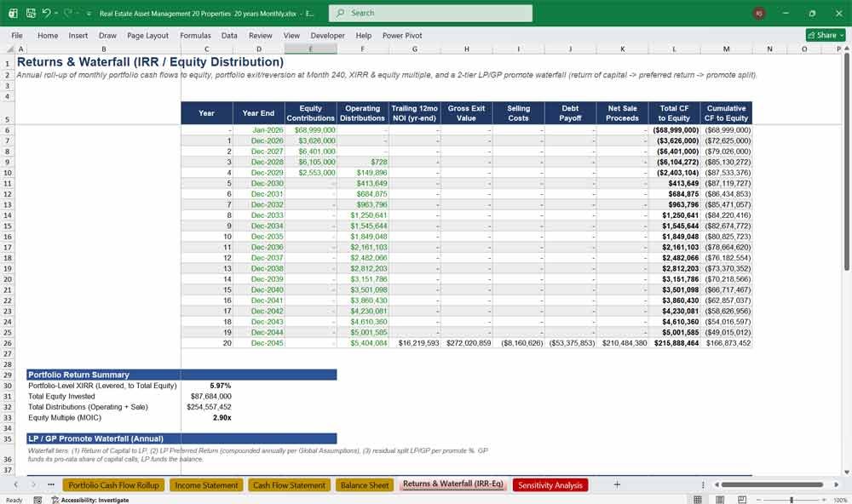Switch to Normal view icon

pos(698,500)
